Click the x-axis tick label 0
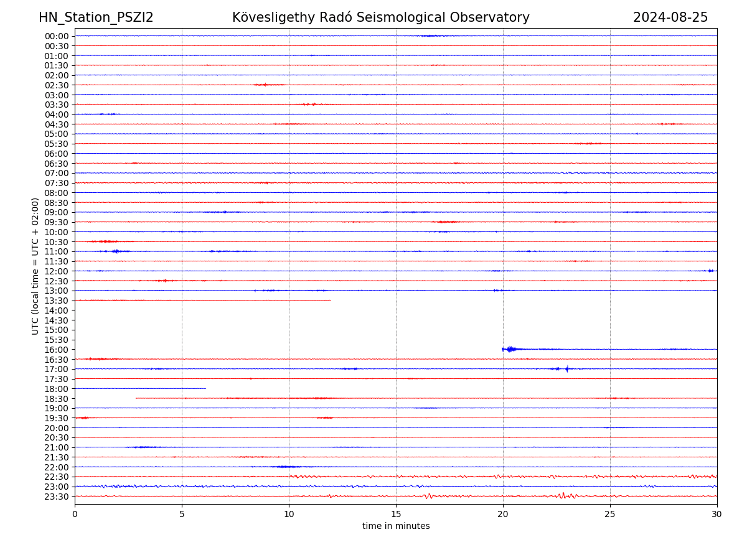 pyautogui.click(x=75, y=514)
